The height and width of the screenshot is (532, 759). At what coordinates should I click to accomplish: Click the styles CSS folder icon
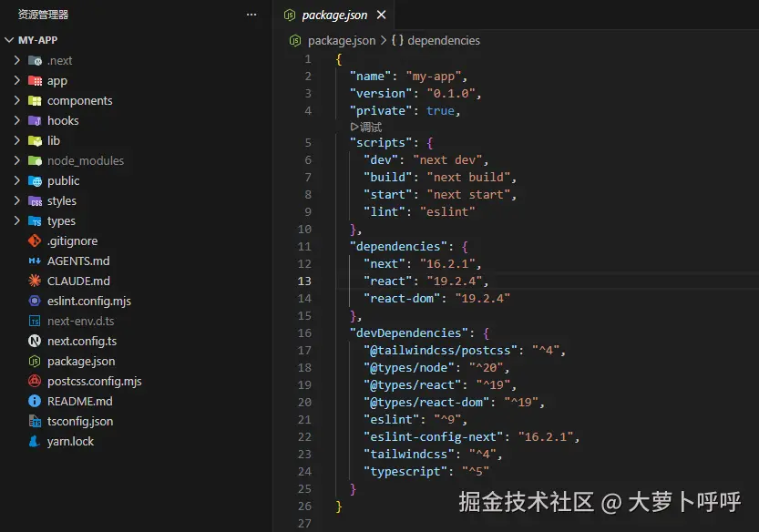coord(35,201)
